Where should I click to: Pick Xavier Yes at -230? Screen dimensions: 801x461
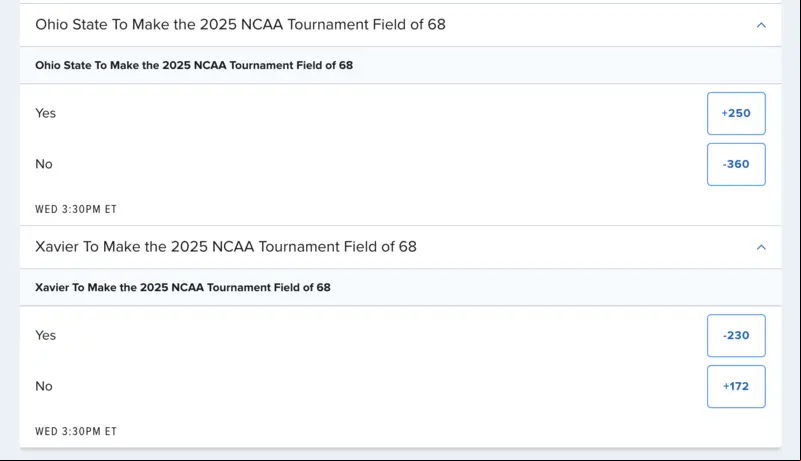point(736,336)
